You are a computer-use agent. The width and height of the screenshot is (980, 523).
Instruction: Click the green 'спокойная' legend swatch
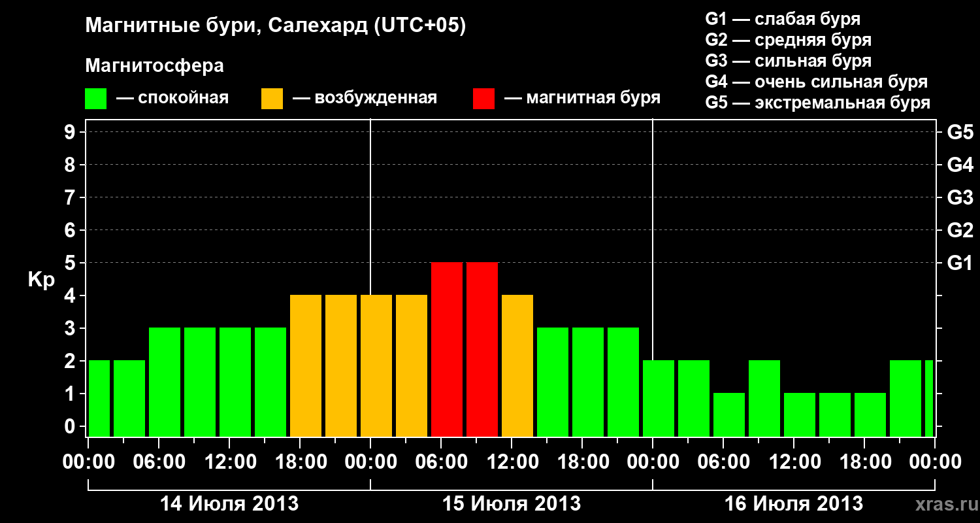[x=95, y=99]
